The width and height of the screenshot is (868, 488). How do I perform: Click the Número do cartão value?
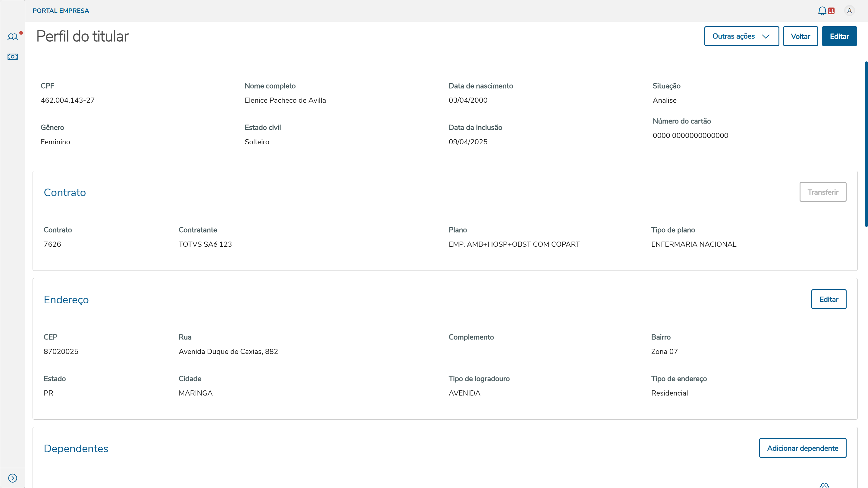[690, 135]
